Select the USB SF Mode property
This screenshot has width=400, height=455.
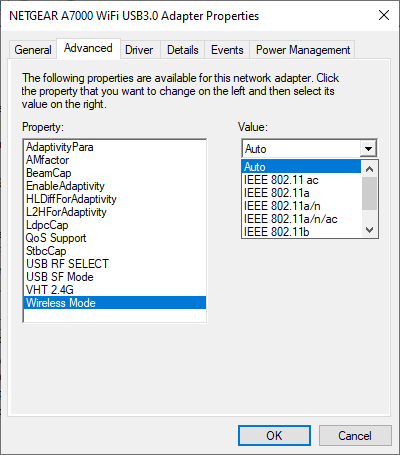(115, 277)
